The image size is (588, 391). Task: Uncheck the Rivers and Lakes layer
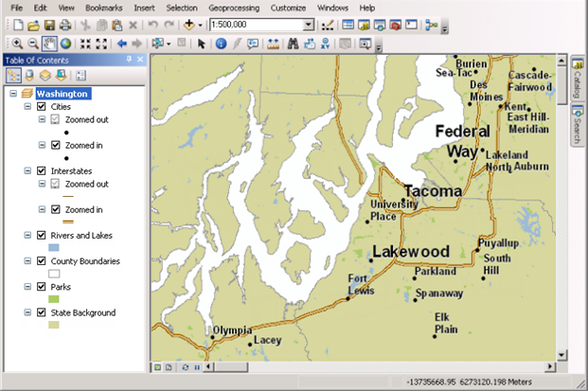tap(41, 235)
